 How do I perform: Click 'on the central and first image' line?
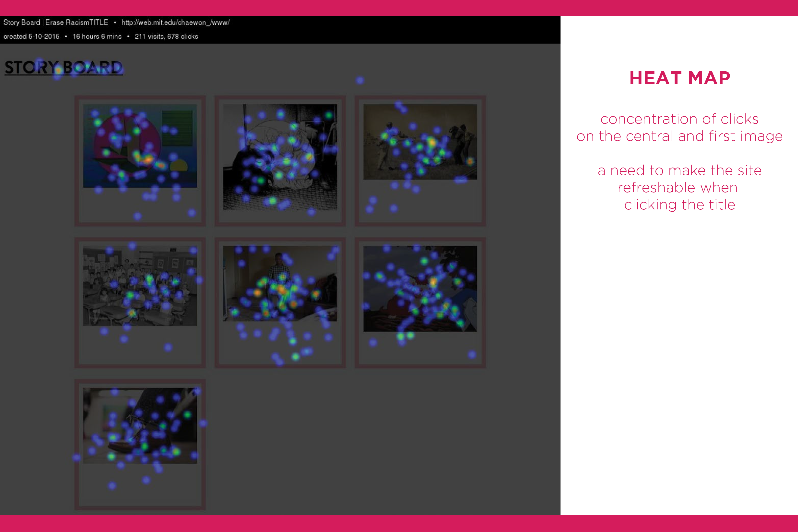680,136
